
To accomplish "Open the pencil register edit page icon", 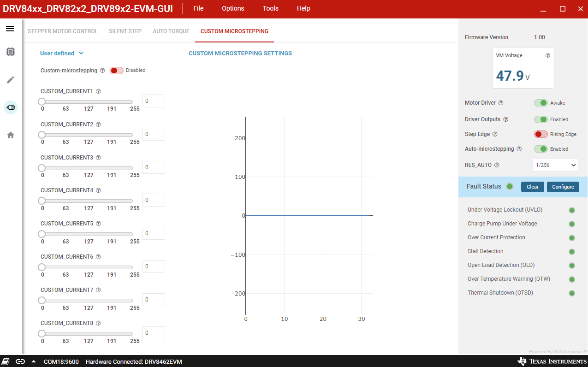I will tap(11, 80).
